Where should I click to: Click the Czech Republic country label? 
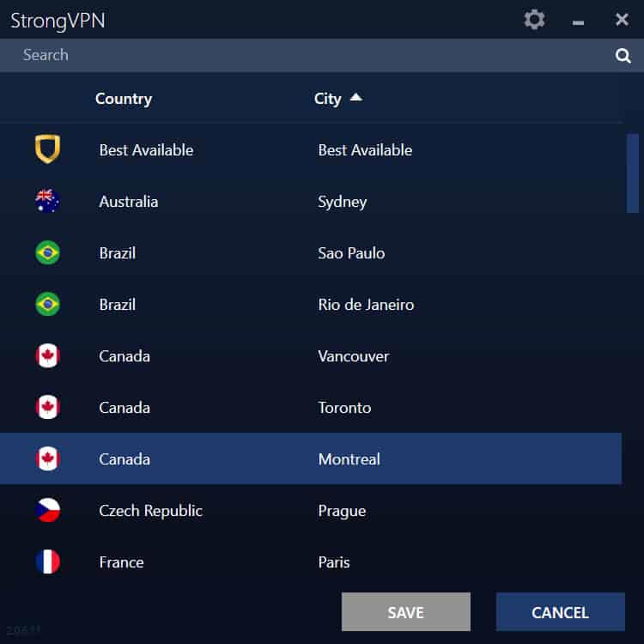point(151,512)
